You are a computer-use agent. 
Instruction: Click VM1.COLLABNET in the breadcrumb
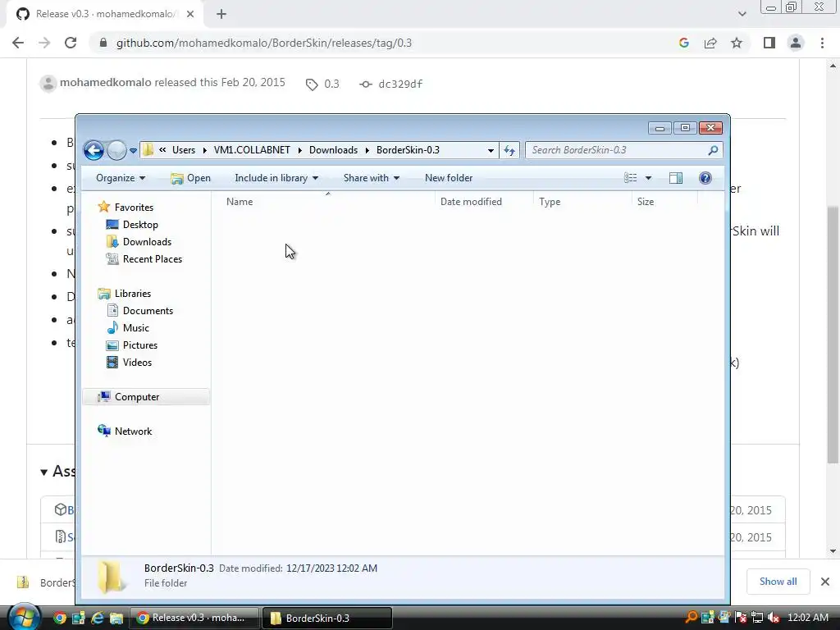click(252, 150)
